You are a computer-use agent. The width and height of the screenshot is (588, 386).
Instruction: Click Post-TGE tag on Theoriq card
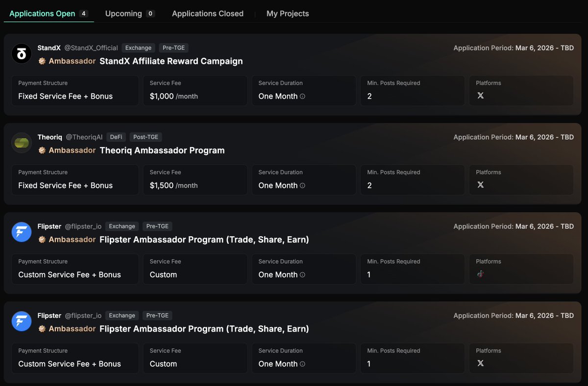tap(146, 137)
